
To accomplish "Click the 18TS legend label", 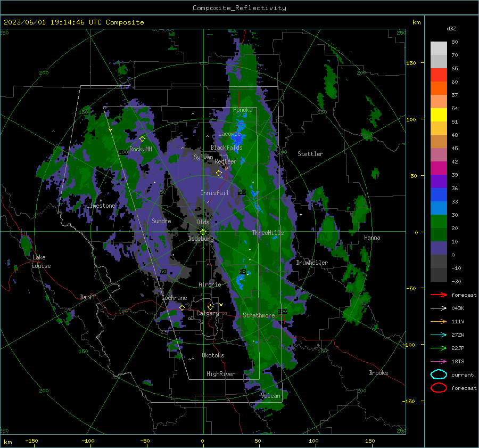I will pos(458,362).
